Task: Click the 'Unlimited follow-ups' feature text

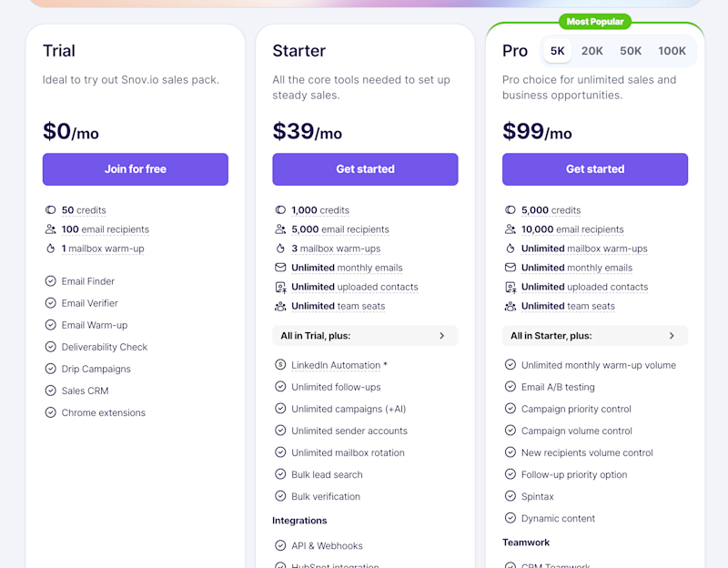Action: tap(336, 387)
